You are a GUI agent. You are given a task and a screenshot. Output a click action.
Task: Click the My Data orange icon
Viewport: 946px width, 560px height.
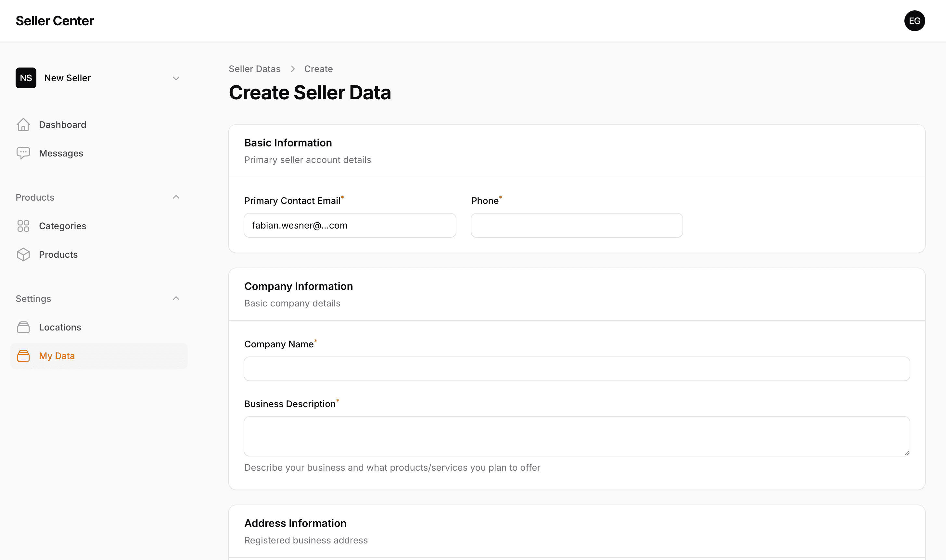click(x=23, y=356)
